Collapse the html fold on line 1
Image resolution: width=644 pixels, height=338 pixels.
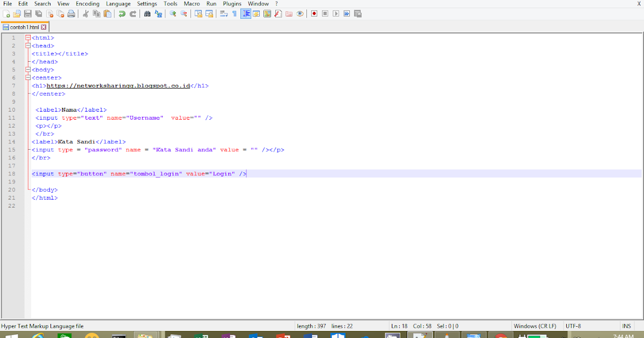pyautogui.click(x=27, y=38)
